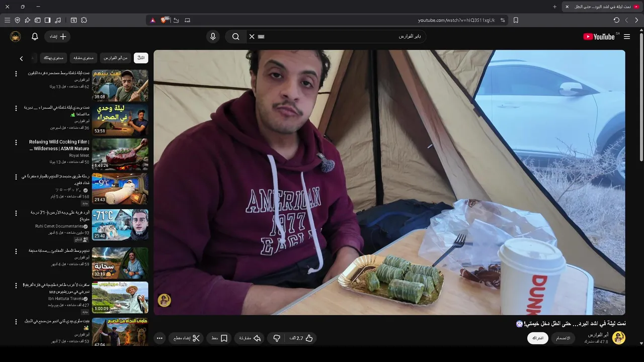Image resolution: width=644 pixels, height=362 pixels.
Task: Open the 1:00:09 Ibn Hattuta video thumbnail
Action: [120, 297]
